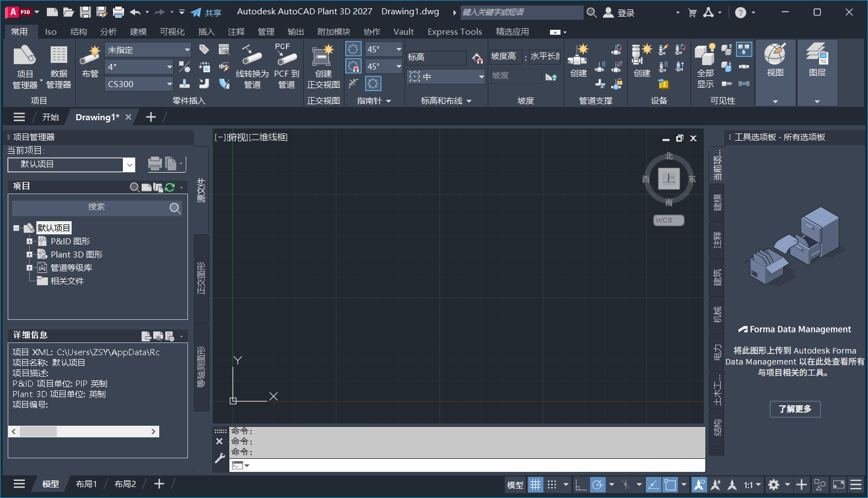Click the wrench customize icon by command line
The width and height of the screenshot is (868, 498).
[x=220, y=458]
